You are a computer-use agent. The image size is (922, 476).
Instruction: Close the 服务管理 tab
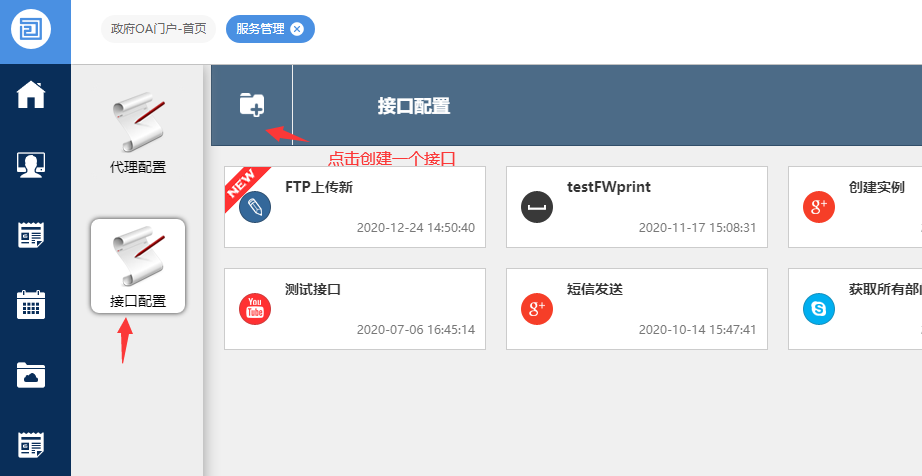point(298,29)
